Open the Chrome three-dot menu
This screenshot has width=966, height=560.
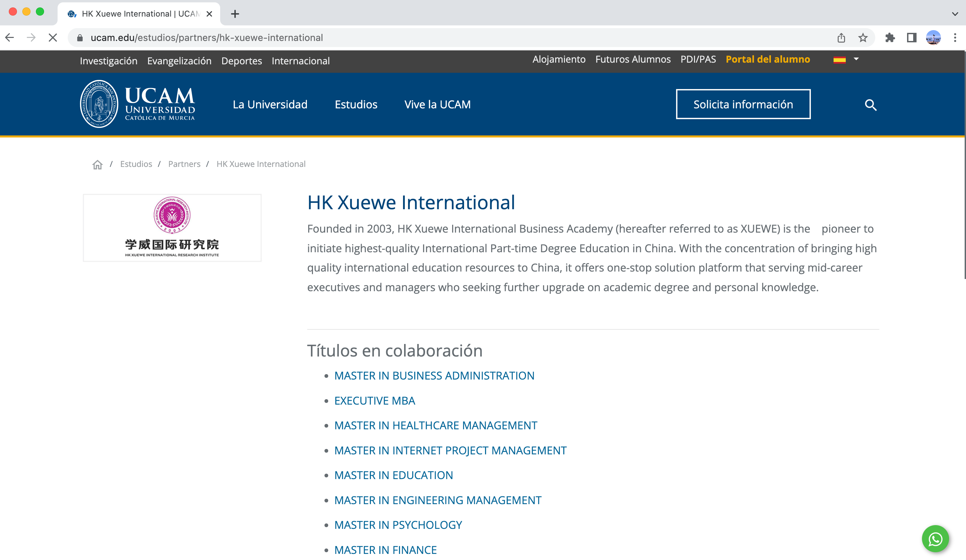coord(955,38)
